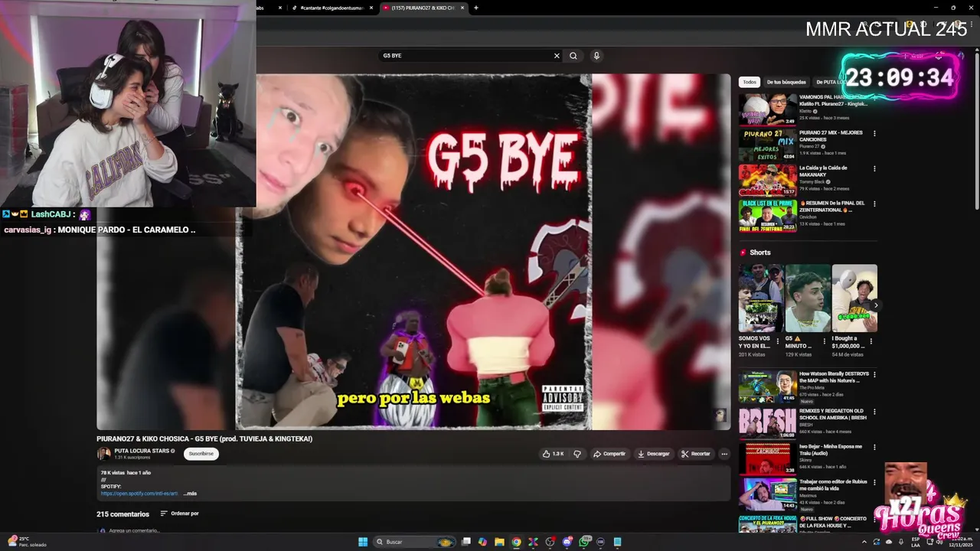Viewport: 980px width, 551px height.
Task: Open the Windows Start menu
Action: click(363, 542)
